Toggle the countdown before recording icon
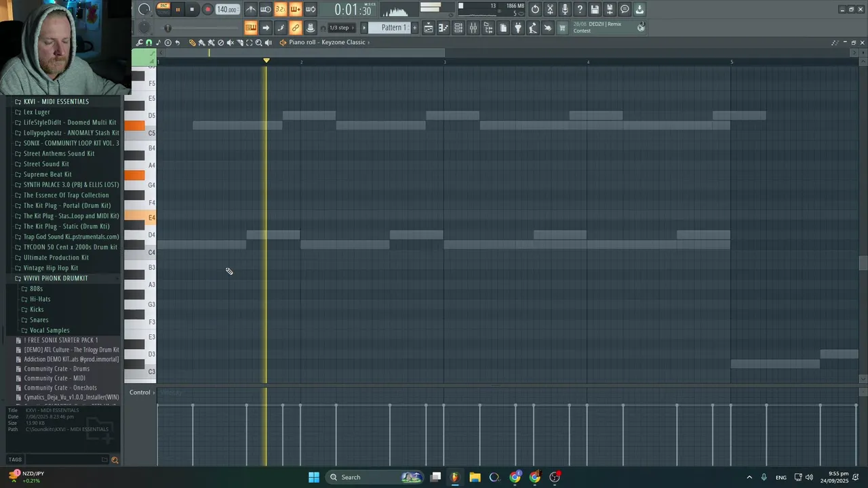This screenshot has height=488, width=868. [280, 9]
